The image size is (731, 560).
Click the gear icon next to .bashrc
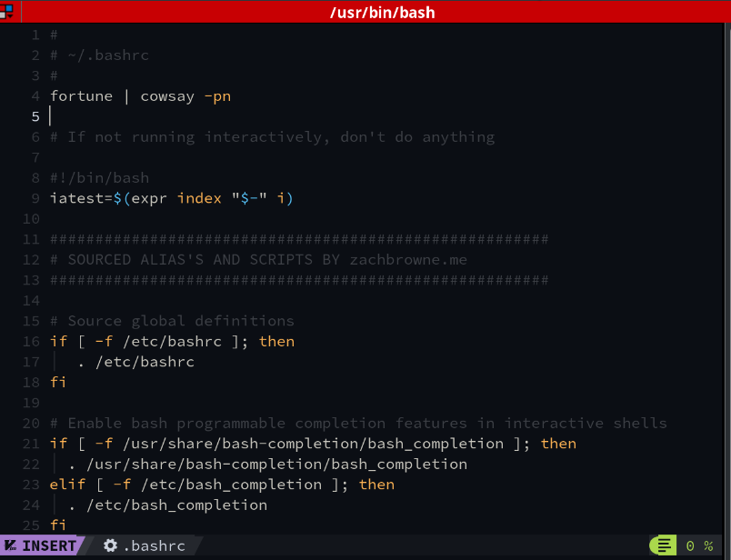pyautogui.click(x=111, y=545)
